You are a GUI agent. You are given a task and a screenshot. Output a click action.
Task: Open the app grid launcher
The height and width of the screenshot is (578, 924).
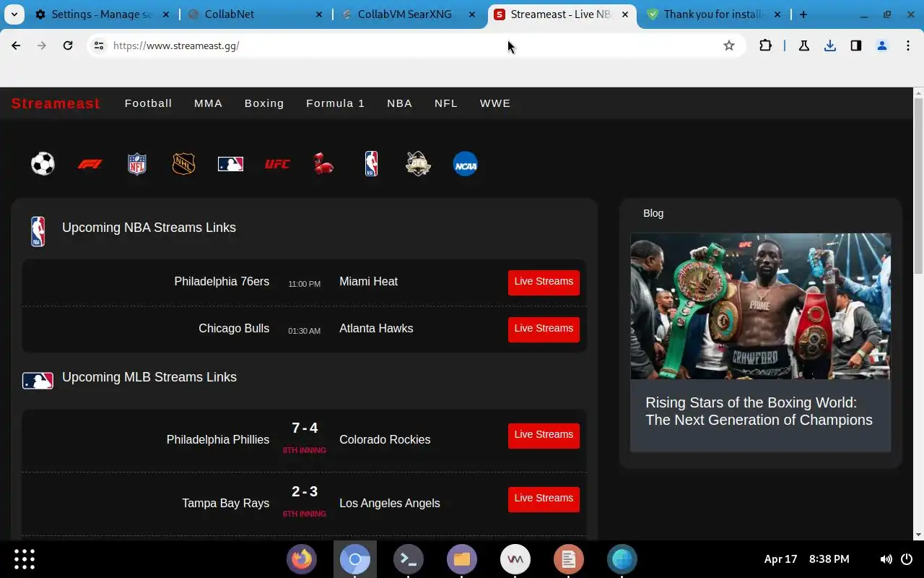25,558
